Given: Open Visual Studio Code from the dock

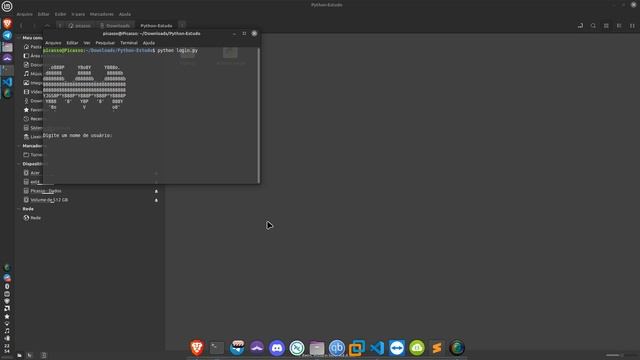Looking at the screenshot, I should pos(377,348).
